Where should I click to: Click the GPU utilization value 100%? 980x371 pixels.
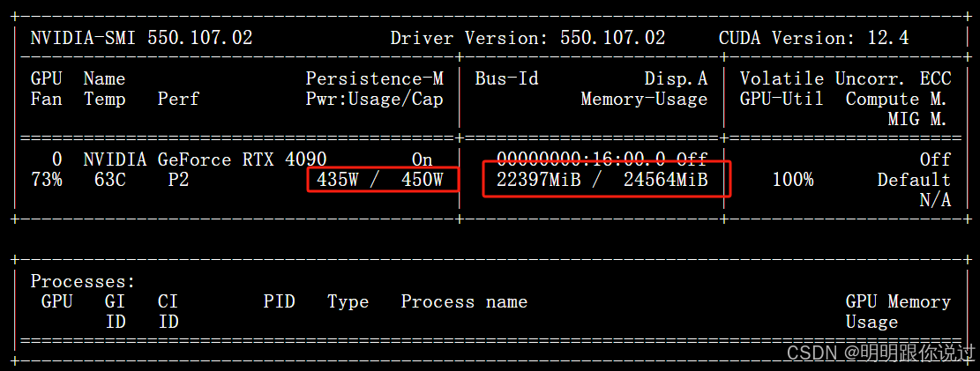(792, 180)
